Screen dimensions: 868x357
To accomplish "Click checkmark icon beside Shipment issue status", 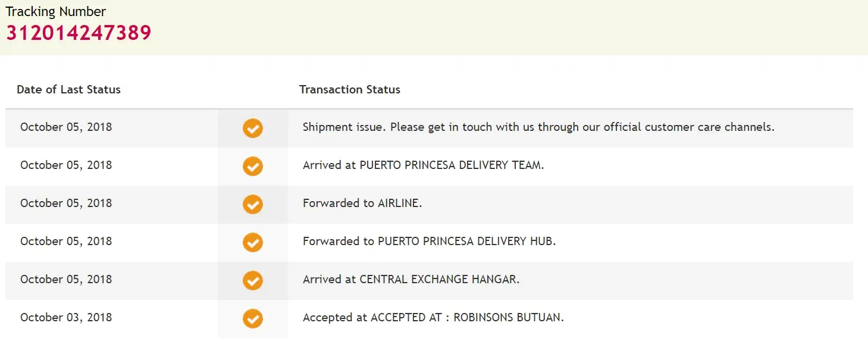I will (x=253, y=128).
